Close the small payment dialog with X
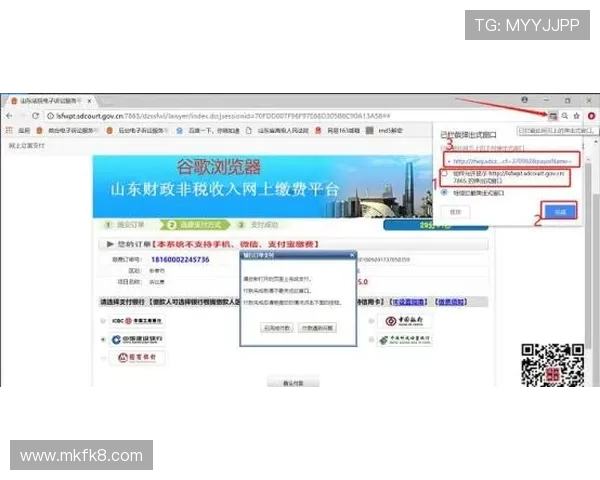The width and height of the screenshot is (600, 480). 352,255
